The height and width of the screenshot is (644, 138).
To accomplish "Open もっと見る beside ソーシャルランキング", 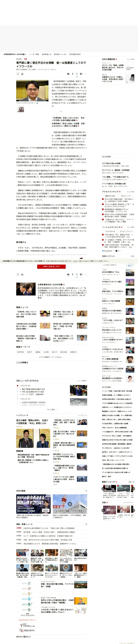I will [x=131, y=227].
